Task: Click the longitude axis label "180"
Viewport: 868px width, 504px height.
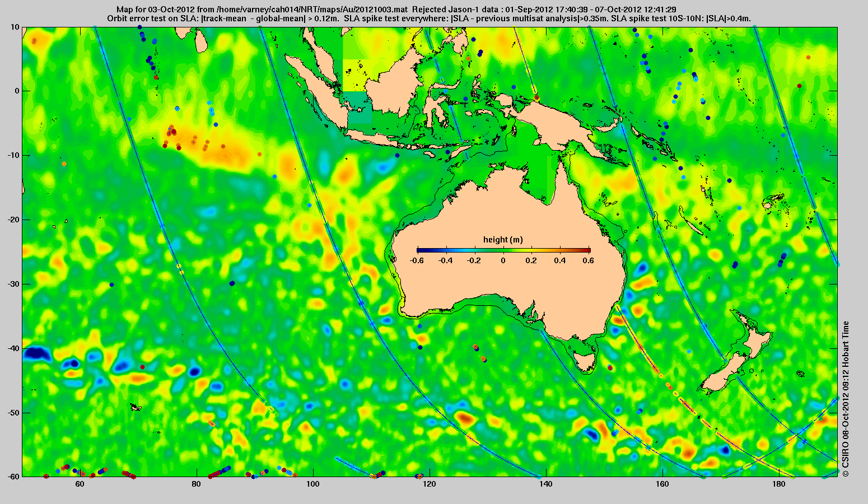Action: (779, 484)
